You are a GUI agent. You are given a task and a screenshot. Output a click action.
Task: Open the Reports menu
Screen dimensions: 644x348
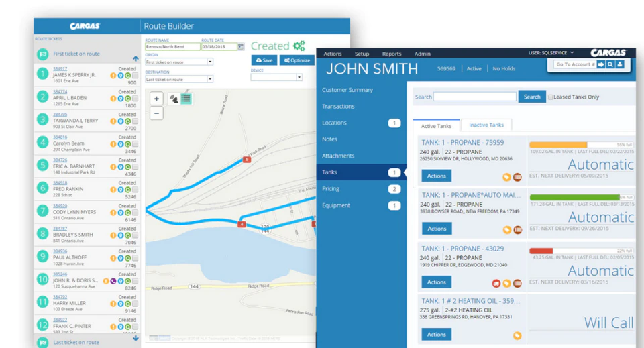coord(391,54)
